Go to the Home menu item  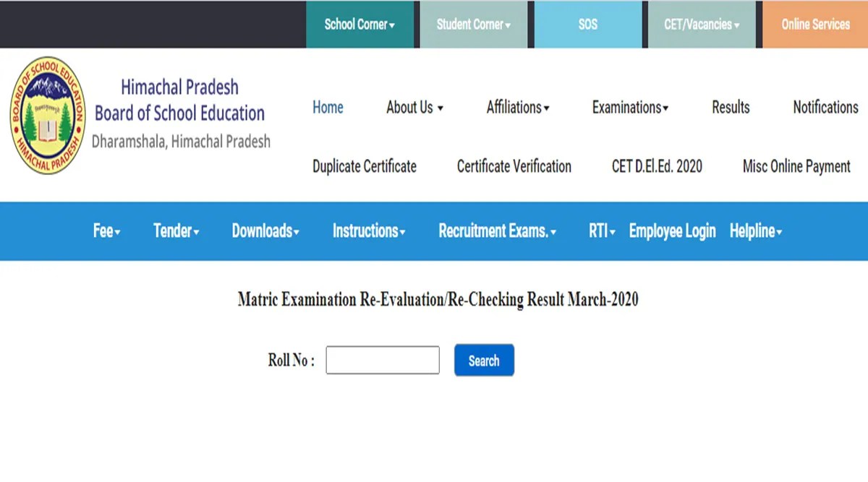click(x=328, y=107)
